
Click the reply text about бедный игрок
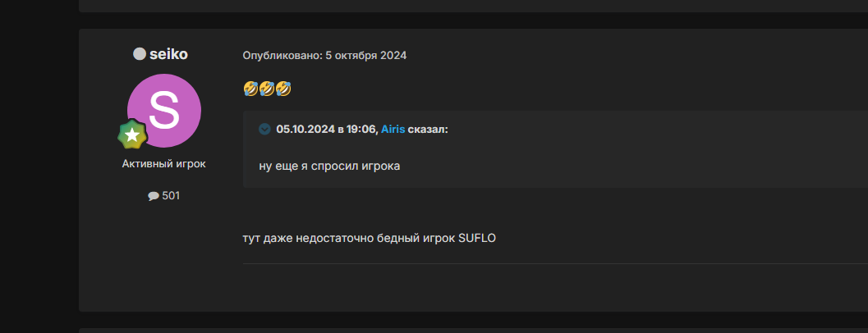(x=370, y=239)
